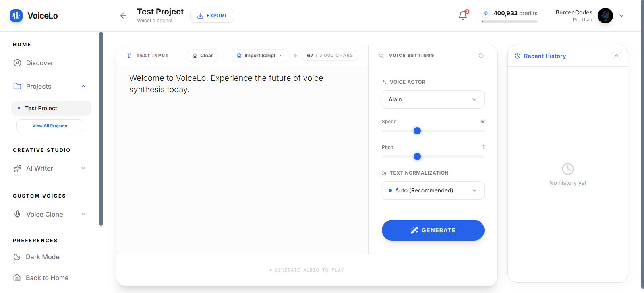Screen dimensions: 644x293
Task: Select Test Project in sidebar
Action: [51, 108]
